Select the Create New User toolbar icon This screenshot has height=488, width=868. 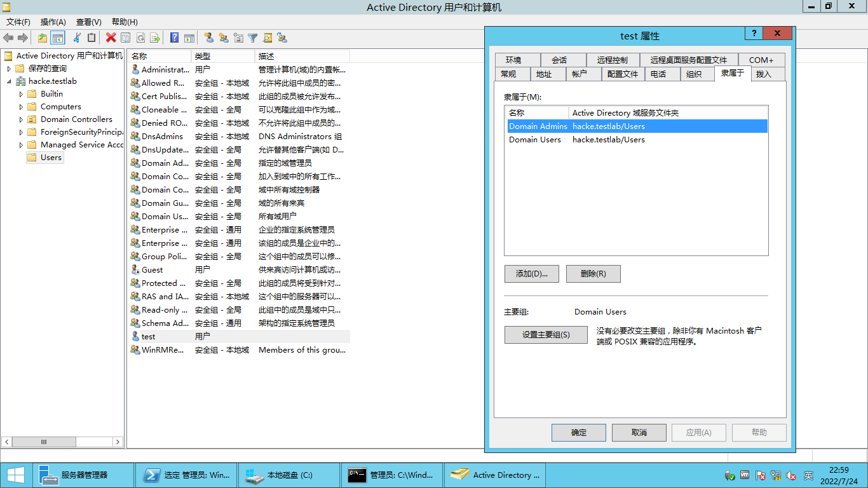pyautogui.click(x=208, y=37)
